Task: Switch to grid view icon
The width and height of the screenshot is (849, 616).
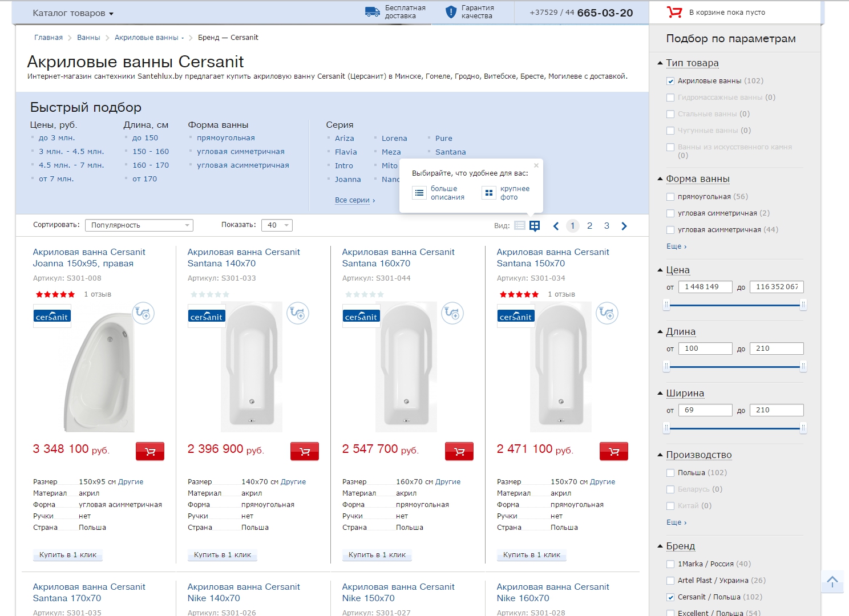Action: click(x=535, y=226)
